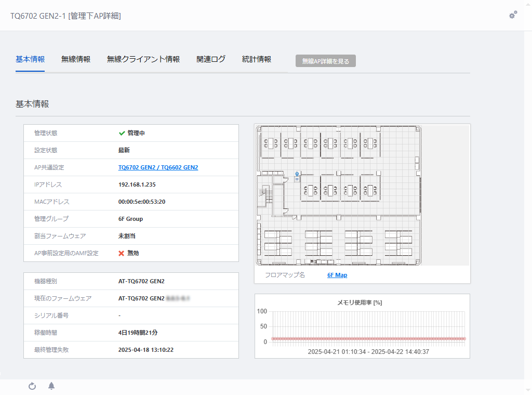Click the AP共通設定 label

tap(49, 167)
